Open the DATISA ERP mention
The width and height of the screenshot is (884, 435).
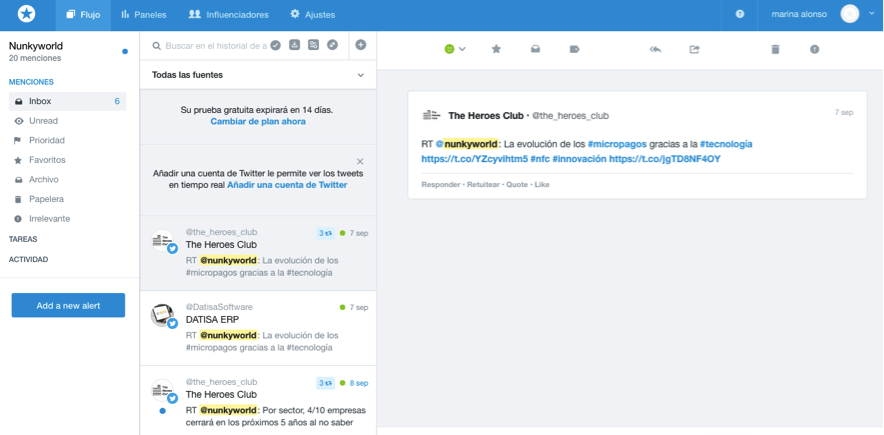point(258,328)
